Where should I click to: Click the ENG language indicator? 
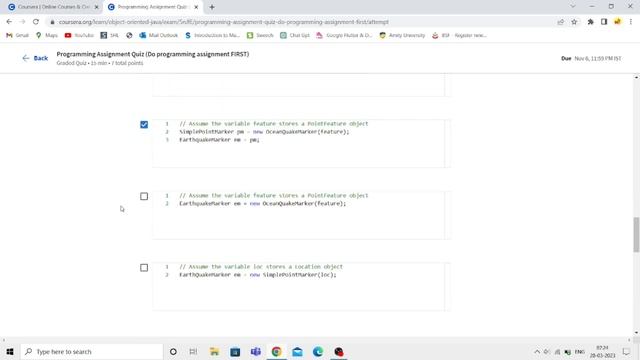tap(580, 351)
